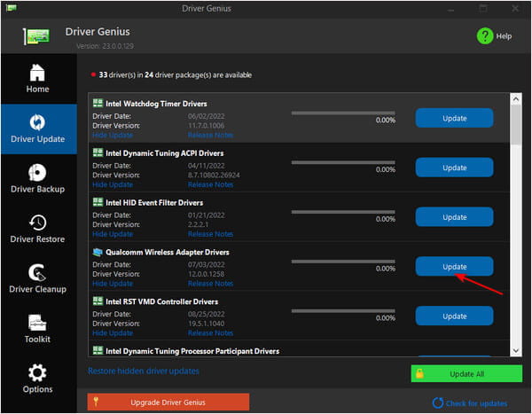Viewport: 532px width, 414px height.
Task: Hide Update for Intel HID Event Filter
Action: [x=113, y=234]
